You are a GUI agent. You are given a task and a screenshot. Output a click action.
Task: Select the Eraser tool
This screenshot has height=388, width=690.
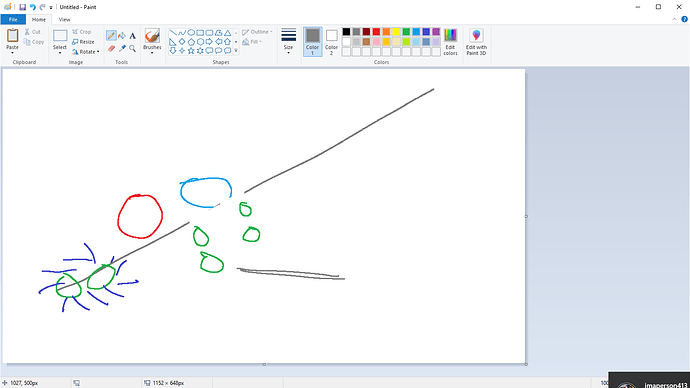pos(111,48)
